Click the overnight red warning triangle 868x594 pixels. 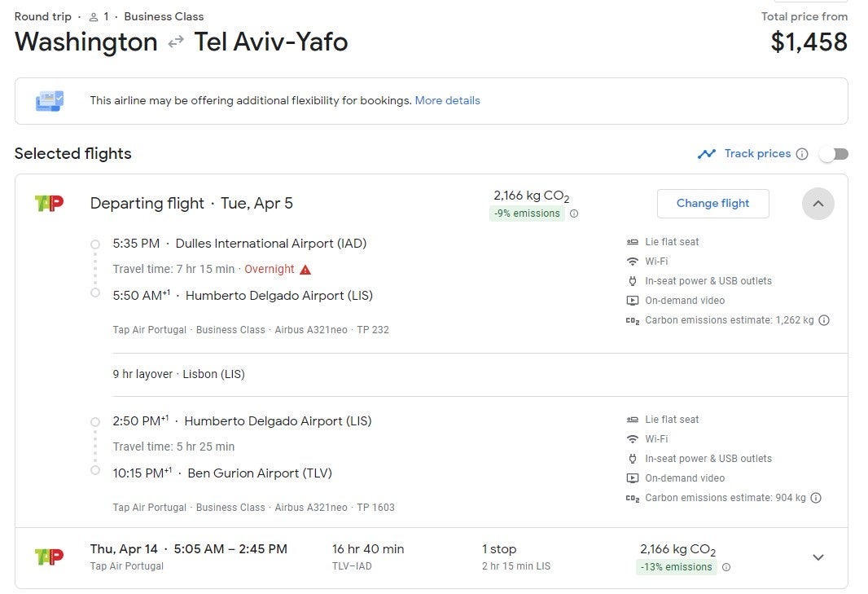point(305,270)
